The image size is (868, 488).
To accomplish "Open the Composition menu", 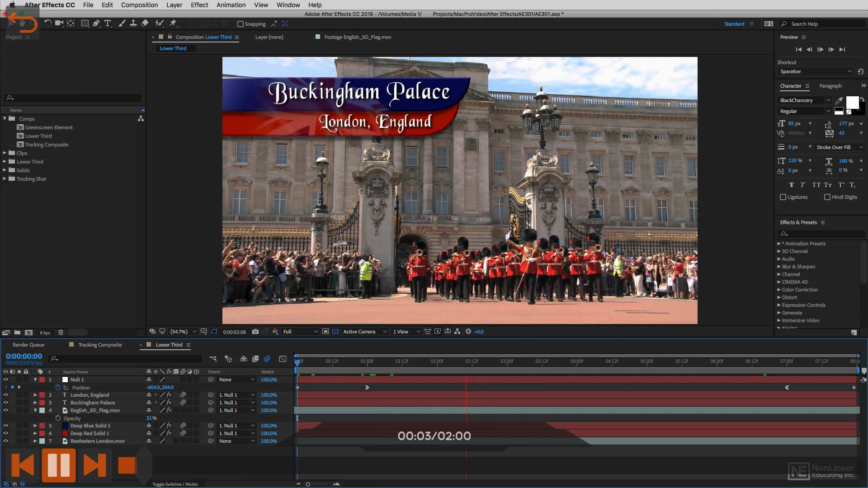I will [139, 5].
